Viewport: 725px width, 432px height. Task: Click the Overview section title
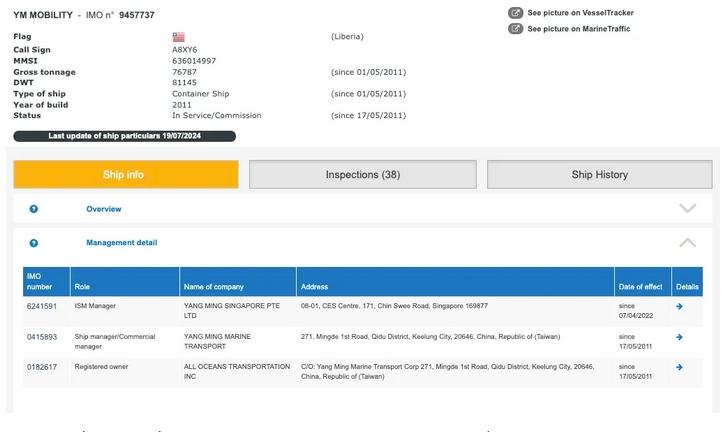(x=104, y=209)
